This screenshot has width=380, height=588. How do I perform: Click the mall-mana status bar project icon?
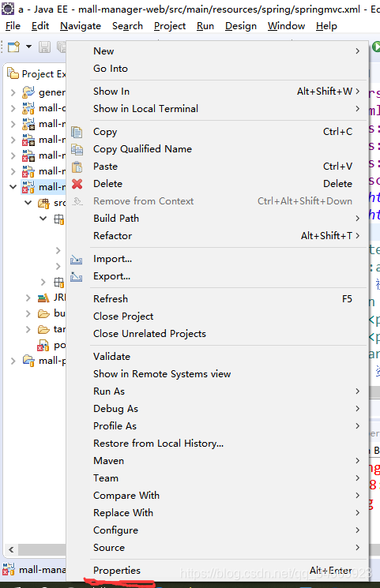tap(8, 569)
